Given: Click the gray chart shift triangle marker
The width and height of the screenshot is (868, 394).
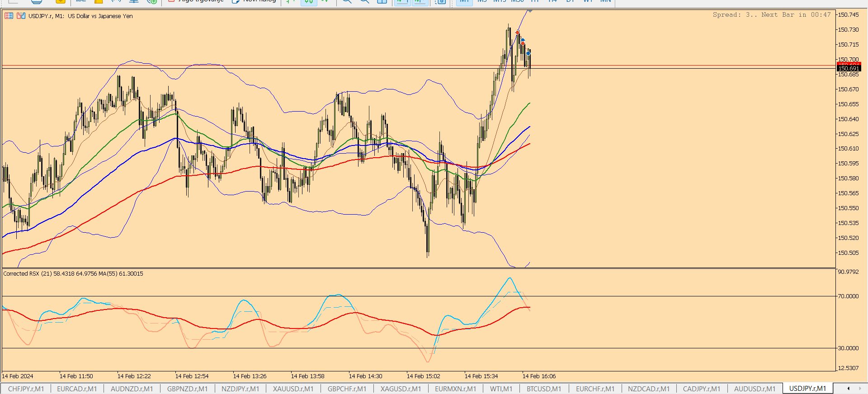Looking at the screenshot, I should click(x=529, y=11).
